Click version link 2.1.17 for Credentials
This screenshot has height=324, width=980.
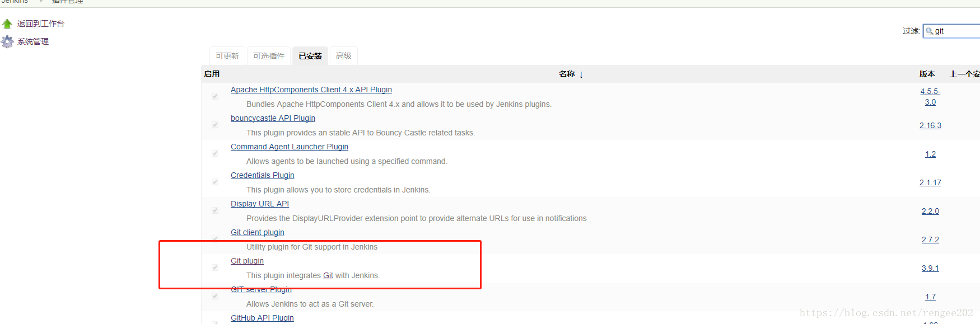[930, 182]
